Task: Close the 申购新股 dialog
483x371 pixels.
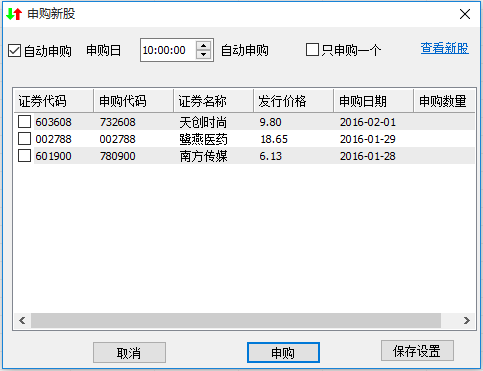Action: 465,14
